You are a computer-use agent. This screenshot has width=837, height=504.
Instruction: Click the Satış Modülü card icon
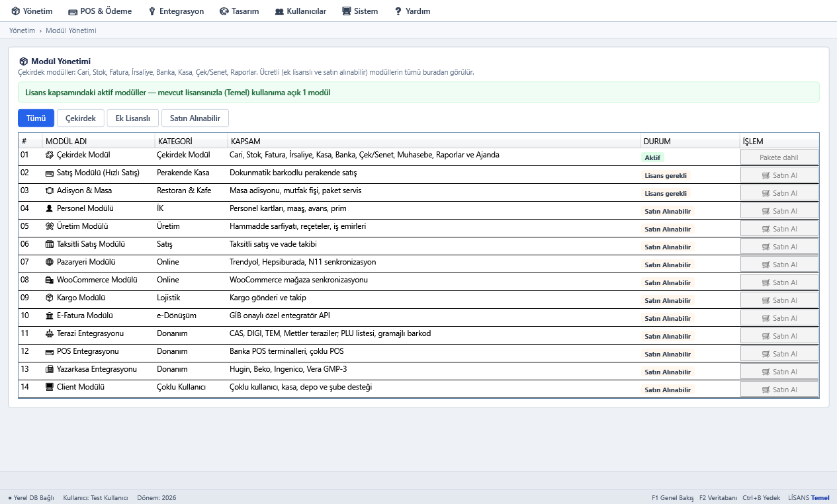(50, 173)
